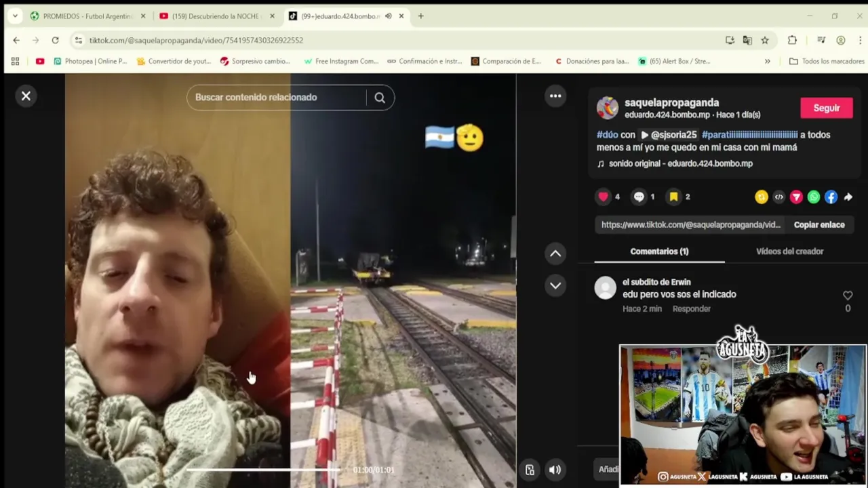868x488 pixels.
Task: Mute the TikTok tab via speaker icon
Action: click(x=388, y=16)
